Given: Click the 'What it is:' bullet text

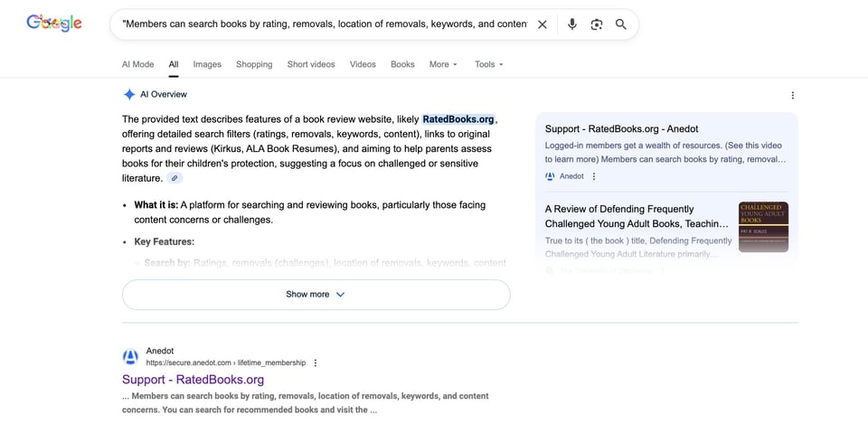Looking at the screenshot, I should point(156,205).
